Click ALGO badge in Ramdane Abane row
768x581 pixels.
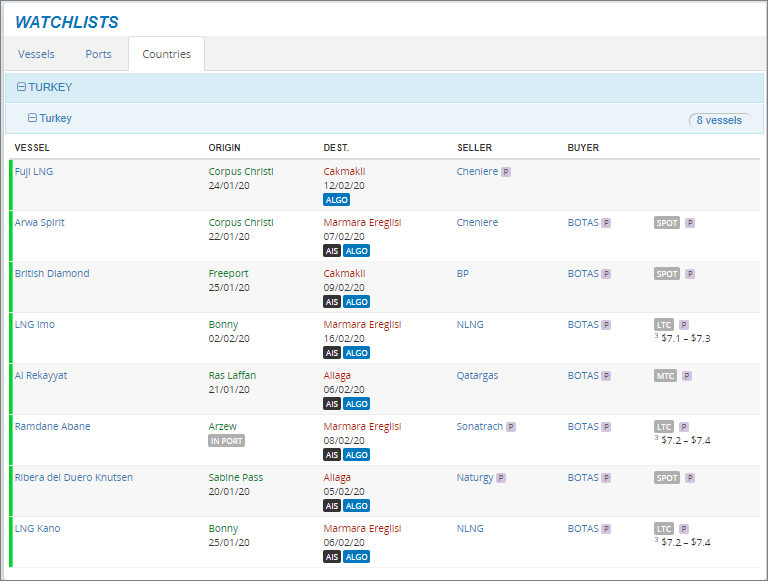[356, 455]
